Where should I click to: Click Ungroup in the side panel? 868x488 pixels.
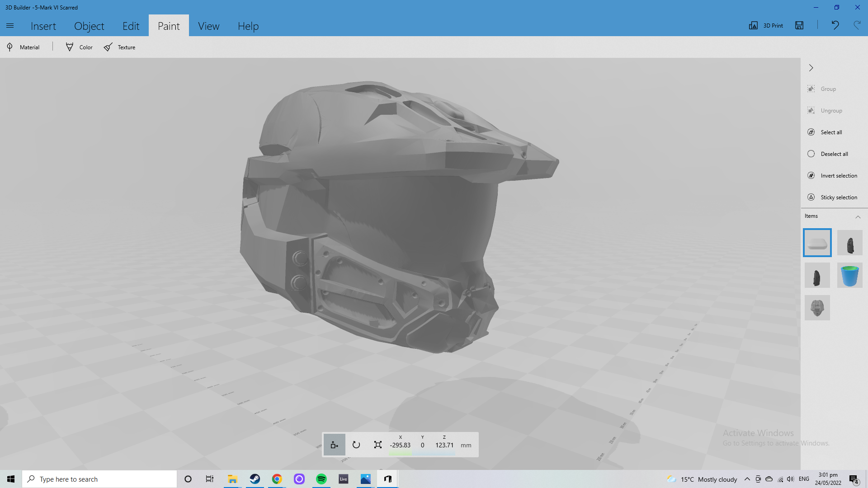825,110
